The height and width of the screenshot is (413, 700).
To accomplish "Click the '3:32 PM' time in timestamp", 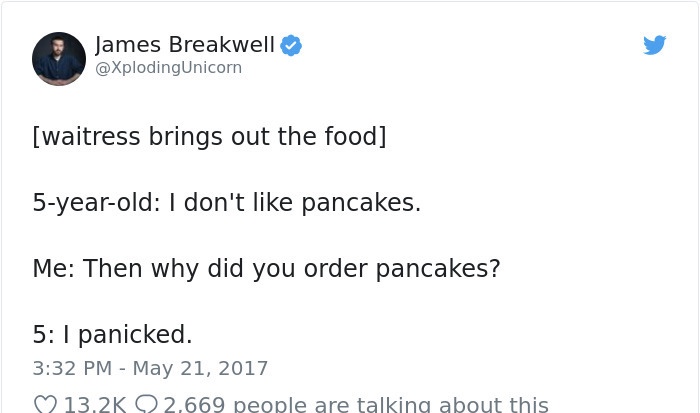I will [72, 368].
